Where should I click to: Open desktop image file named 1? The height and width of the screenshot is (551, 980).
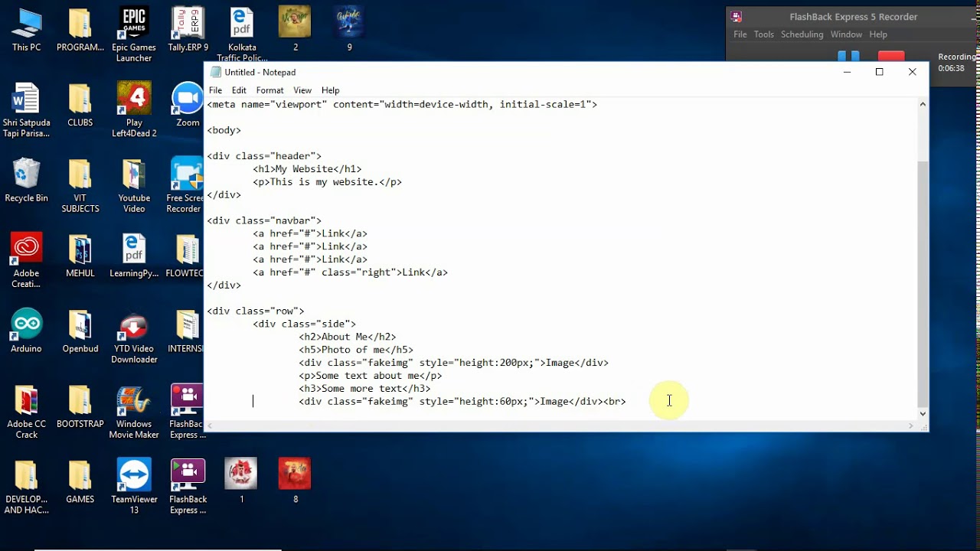[x=242, y=481]
